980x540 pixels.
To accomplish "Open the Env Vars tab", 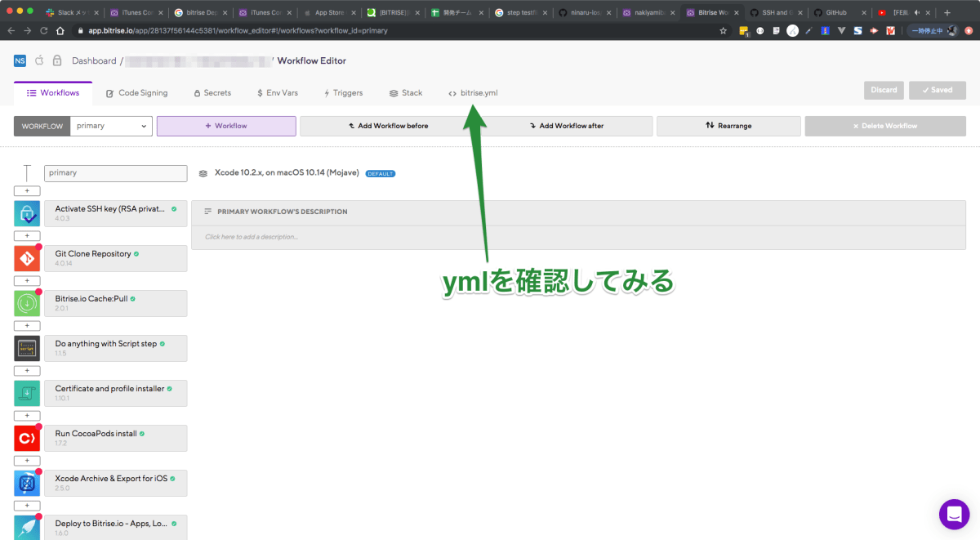I will click(x=277, y=93).
